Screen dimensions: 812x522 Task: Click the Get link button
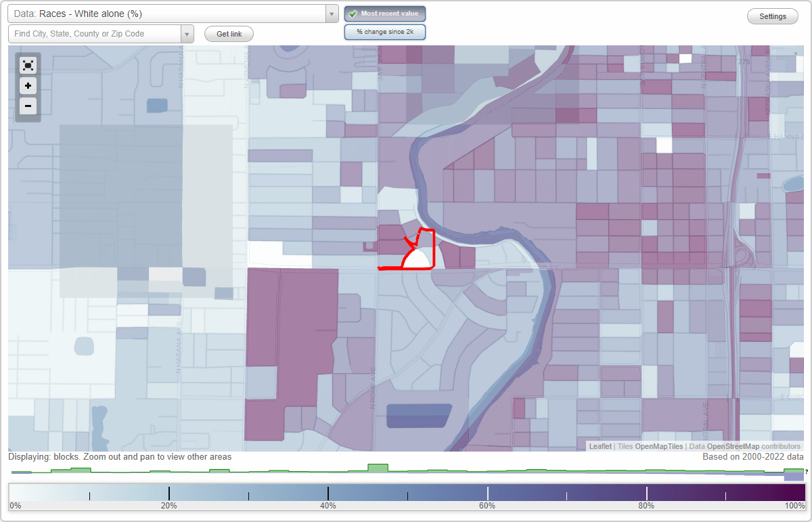229,34
